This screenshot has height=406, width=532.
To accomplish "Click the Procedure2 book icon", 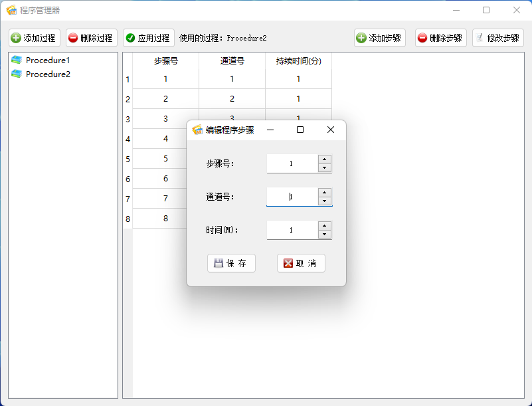I will pos(17,74).
